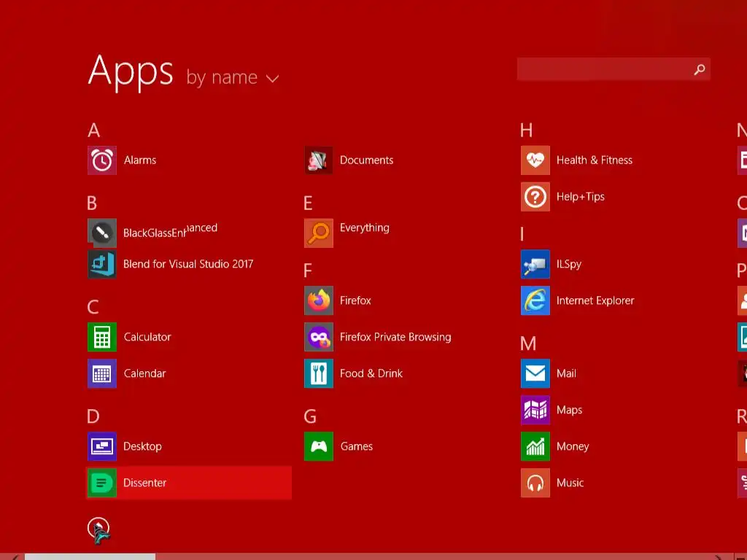
Task: Click the 'Alarms' label
Action: click(x=140, y=160)
